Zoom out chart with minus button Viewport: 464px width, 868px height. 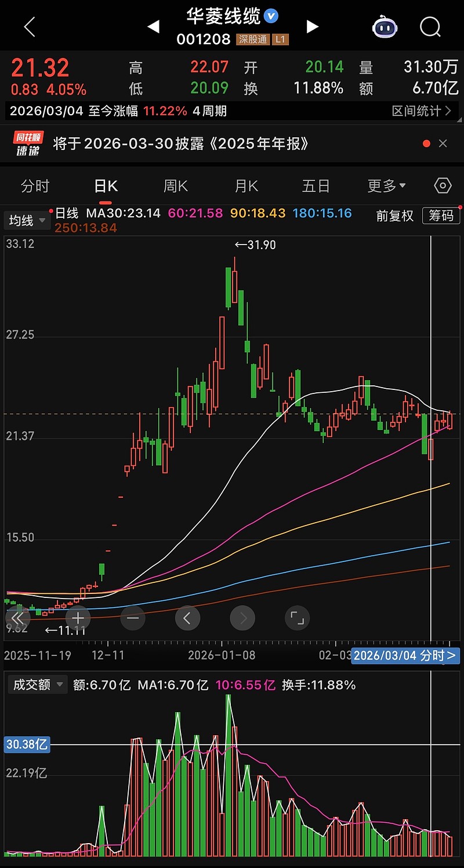click(x=133, y=618)
